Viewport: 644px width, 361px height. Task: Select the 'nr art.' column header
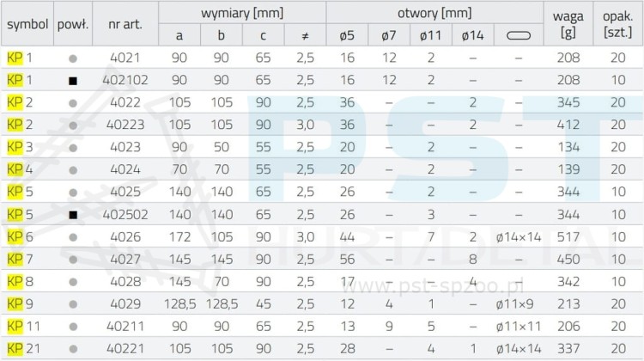pos(125,24)
